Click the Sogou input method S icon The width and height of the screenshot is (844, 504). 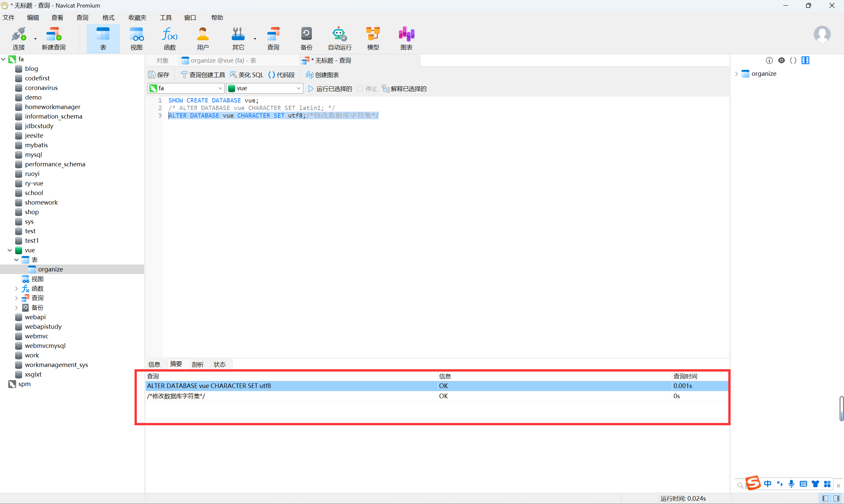pyautogui.click(x=753, y=483)
